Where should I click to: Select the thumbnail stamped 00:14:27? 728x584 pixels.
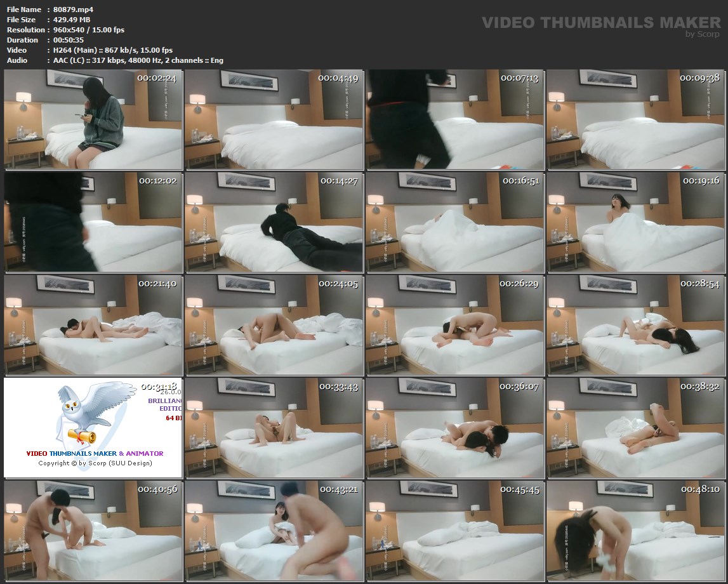[x=274, y=222]
